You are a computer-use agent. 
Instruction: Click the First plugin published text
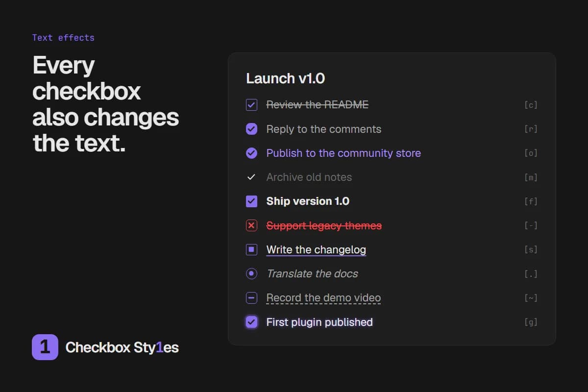pos(319,322)
